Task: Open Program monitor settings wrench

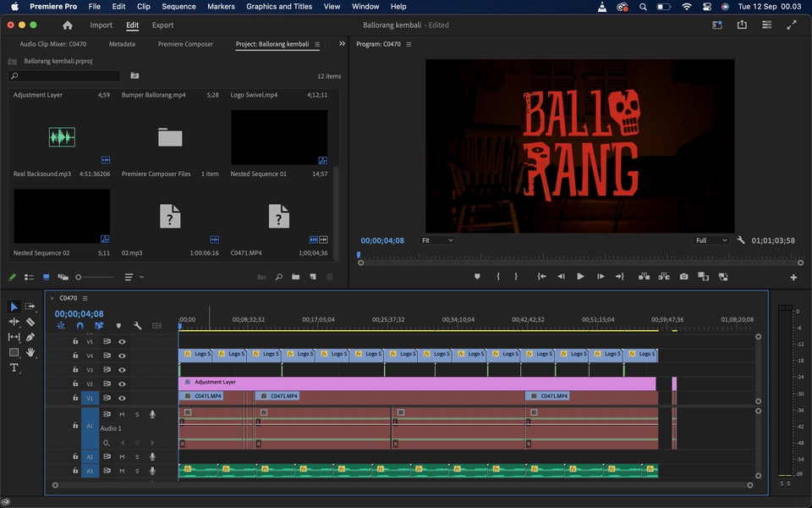Action: point(741,240)
